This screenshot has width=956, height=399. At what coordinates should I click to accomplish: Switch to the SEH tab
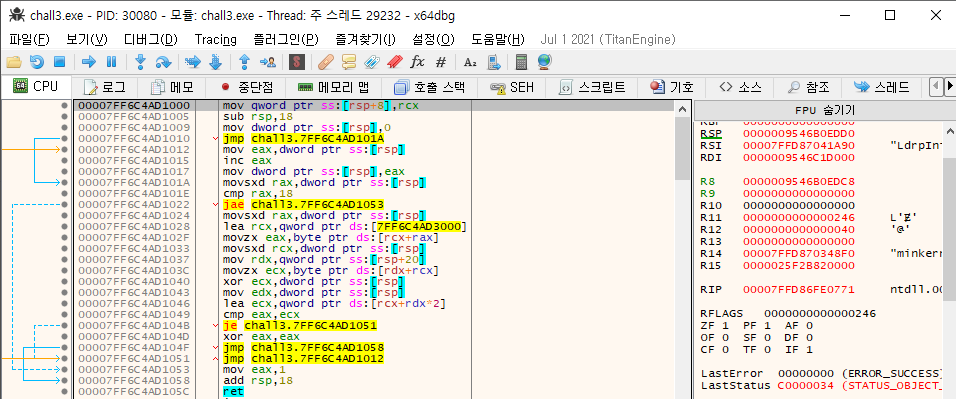(512, 87)
